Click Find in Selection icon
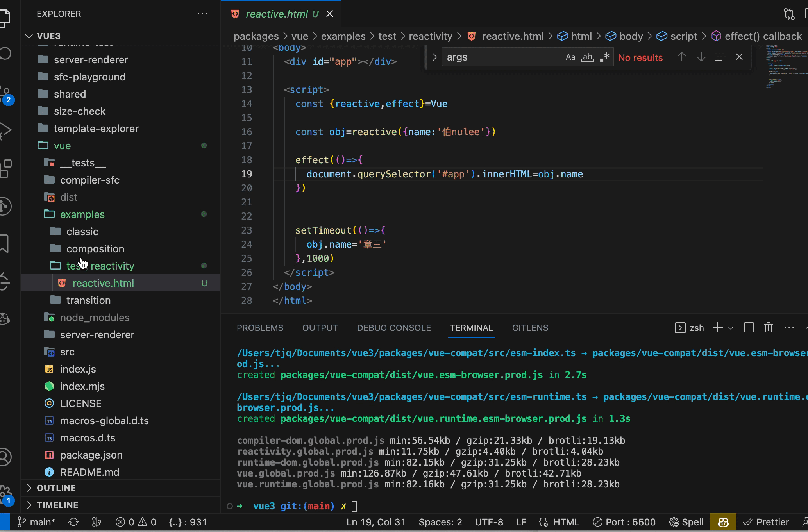 [x=720, y=57]
